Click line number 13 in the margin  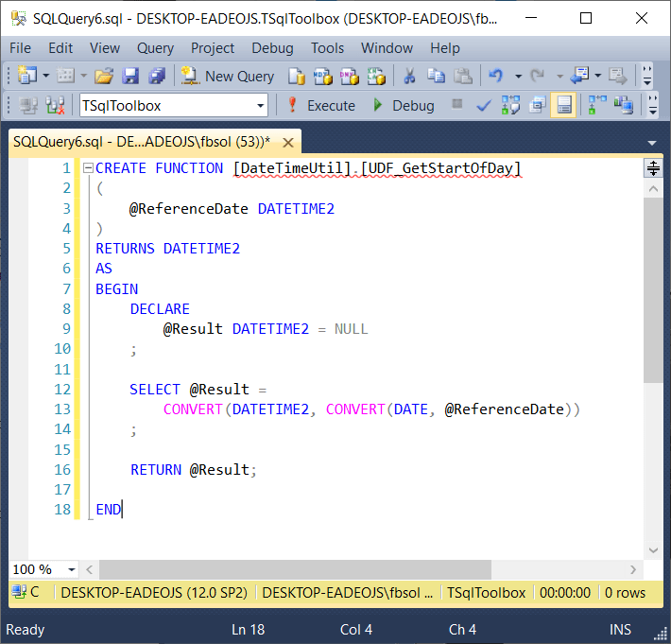(62, 409)
